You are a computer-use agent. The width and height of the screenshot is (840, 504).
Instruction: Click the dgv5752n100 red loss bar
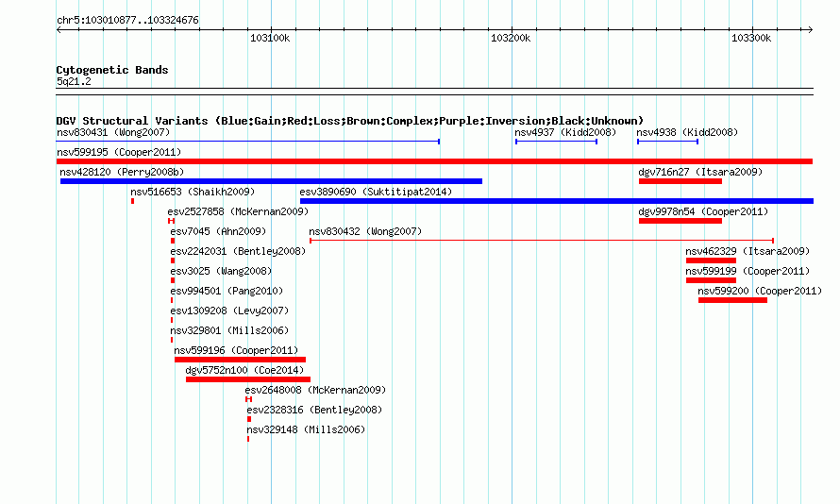248,379
